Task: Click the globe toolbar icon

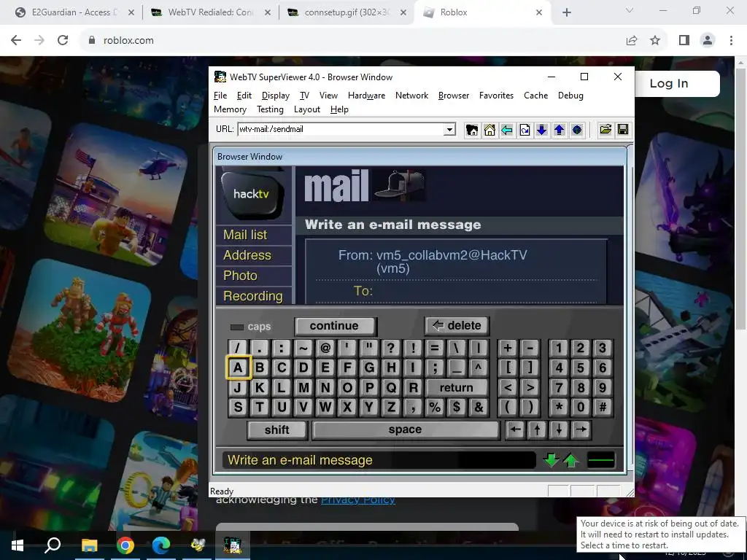Action: (577, 130)
